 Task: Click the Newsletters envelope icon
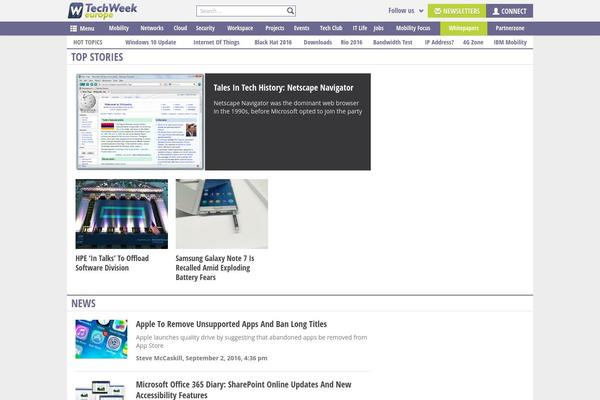tap(437, 11)
